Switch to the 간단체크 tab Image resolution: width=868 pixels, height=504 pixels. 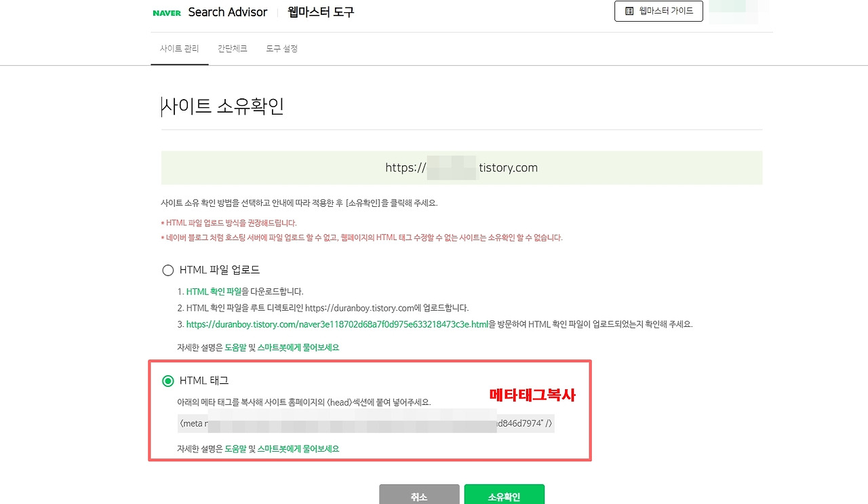[233, 49]
